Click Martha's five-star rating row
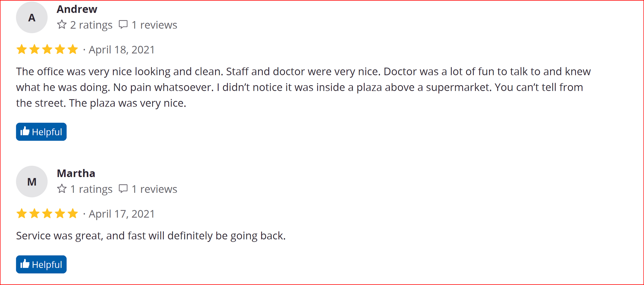Screen dimensions: 644x285 click(47, 214)
